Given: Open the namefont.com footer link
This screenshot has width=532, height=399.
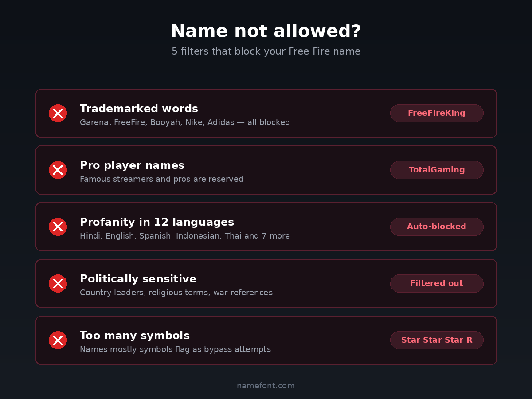Looking at the screenshot, I should [266, 386].
